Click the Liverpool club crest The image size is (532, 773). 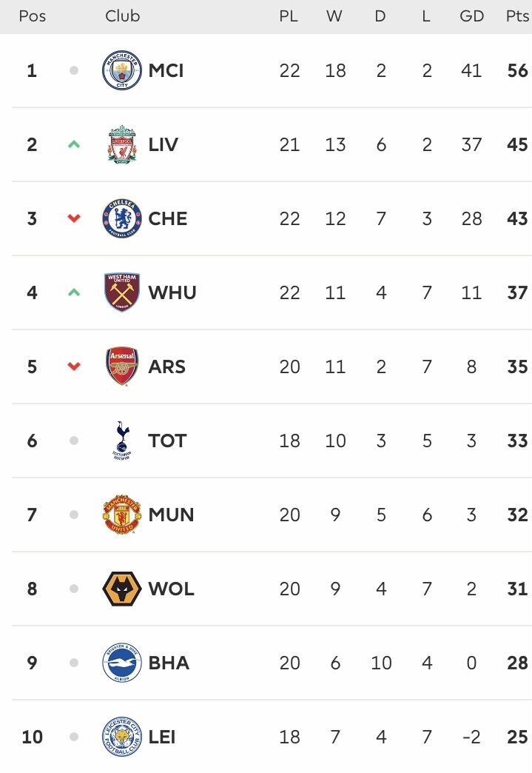[x=121, y=144]
